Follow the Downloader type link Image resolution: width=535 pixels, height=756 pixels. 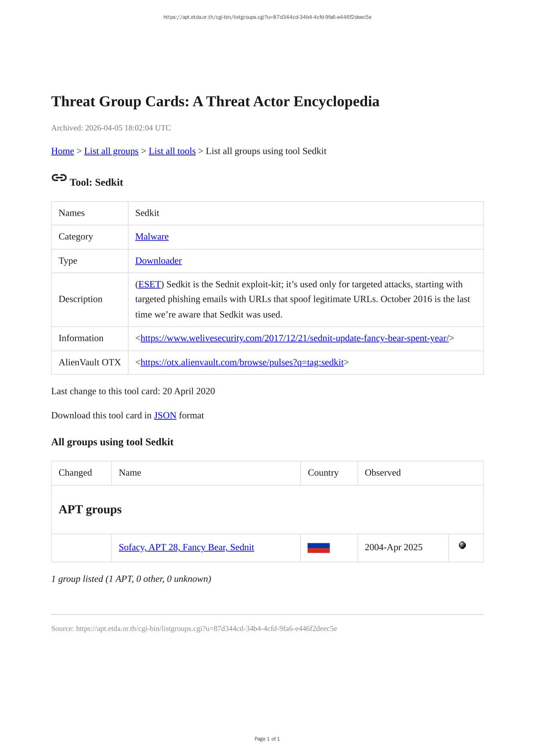(x=158, y=261)
